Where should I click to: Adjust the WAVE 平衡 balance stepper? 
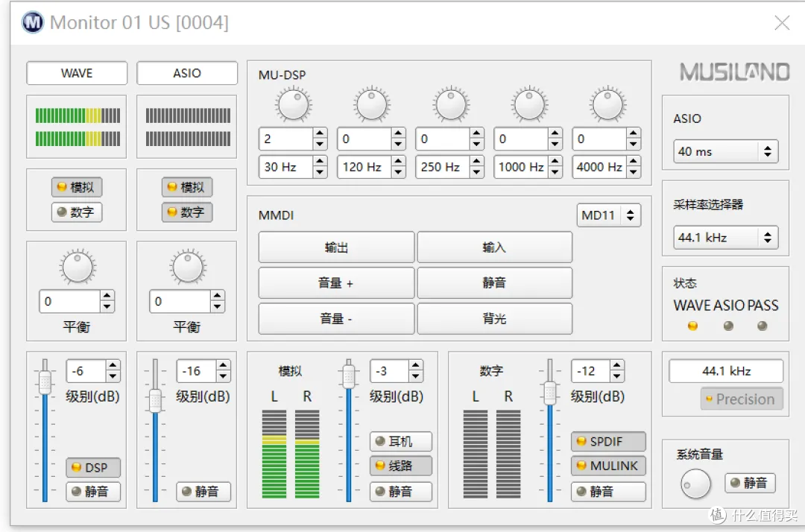point(107,301)
